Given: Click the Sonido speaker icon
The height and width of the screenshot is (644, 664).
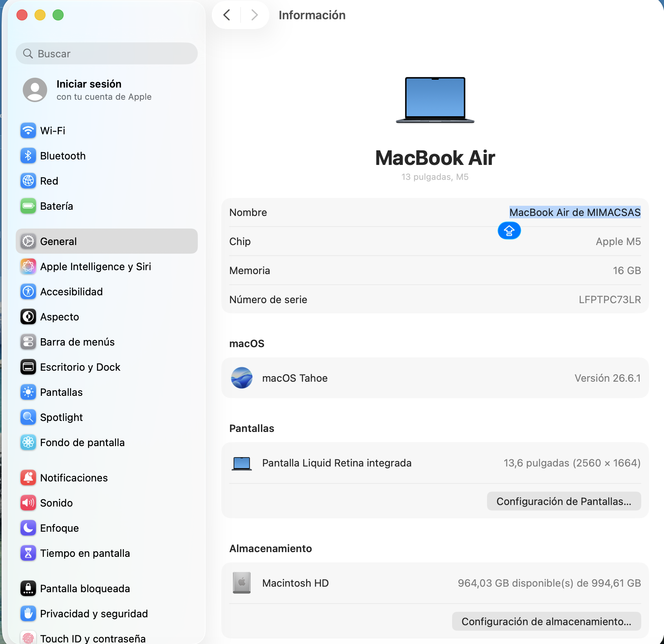Looking at the screenshot, I should 28,503.
